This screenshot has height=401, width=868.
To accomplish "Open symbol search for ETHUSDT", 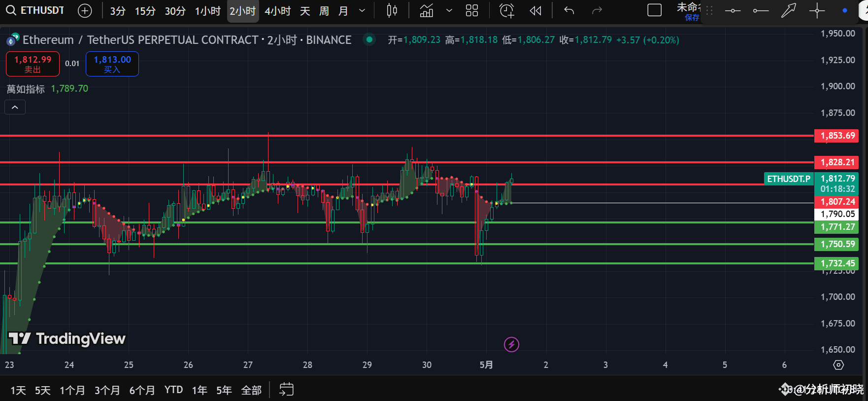I will pos(35,10).
